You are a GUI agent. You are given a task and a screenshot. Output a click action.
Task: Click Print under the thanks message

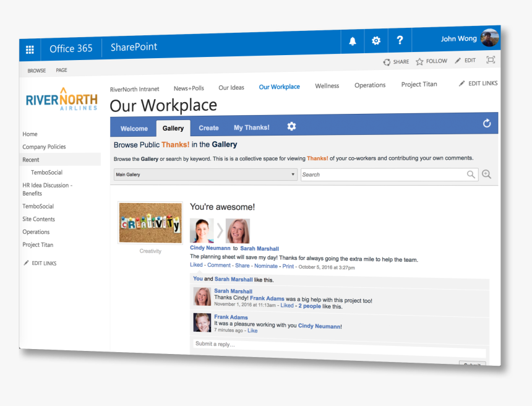coord(288,266)
